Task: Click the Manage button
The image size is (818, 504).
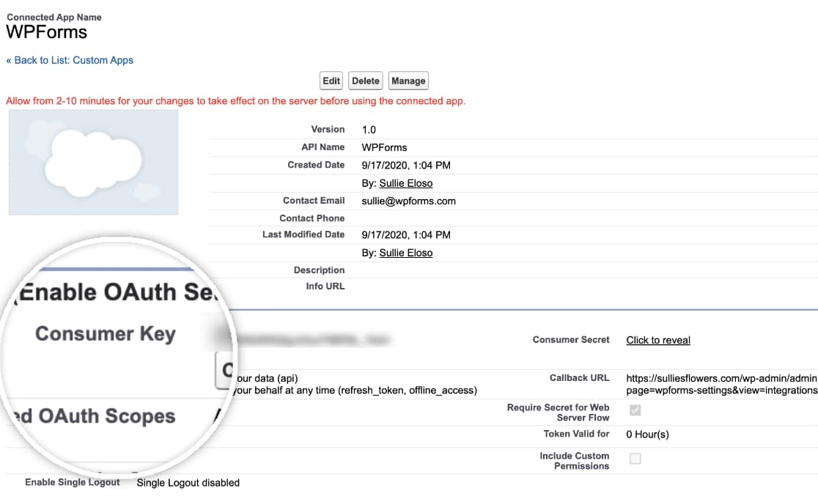Action: (408, 81)
